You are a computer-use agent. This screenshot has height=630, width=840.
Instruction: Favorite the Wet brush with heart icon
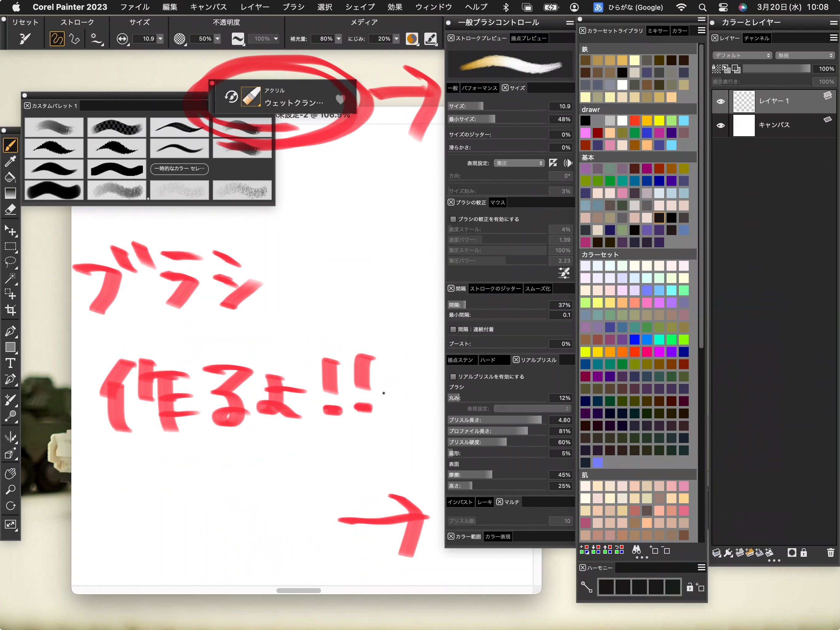[340, 100]
